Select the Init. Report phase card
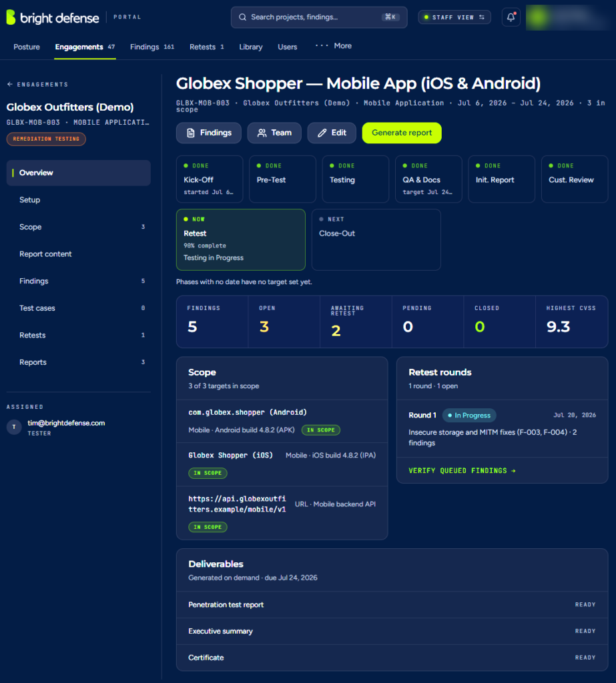616x683 pixels. pyautogui.click(x=502, y=179)
